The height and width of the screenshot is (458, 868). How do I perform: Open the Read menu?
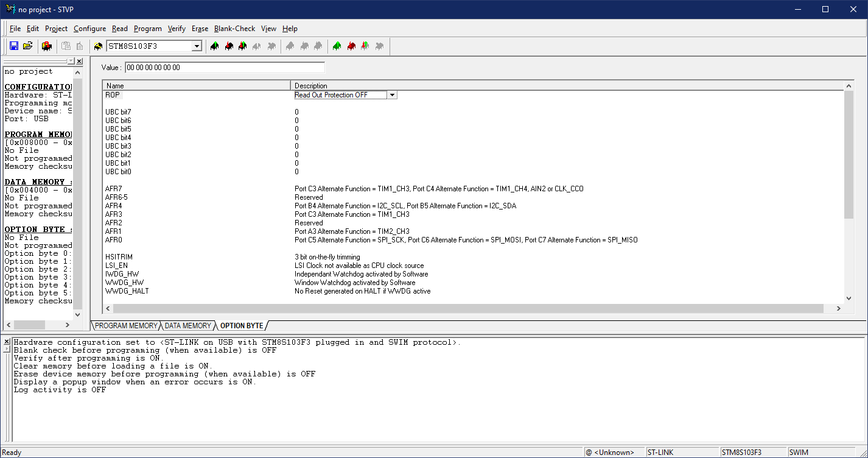(120, 29)
